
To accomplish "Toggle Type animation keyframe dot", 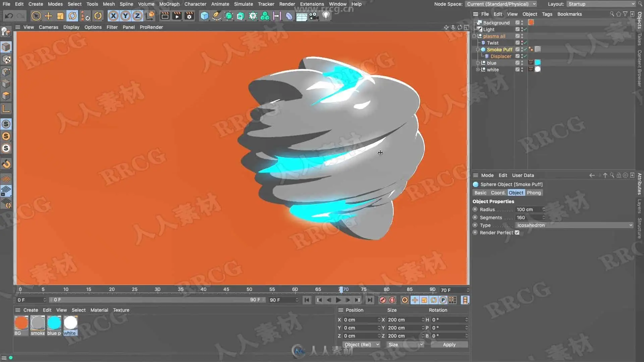I will coord(475,225).
